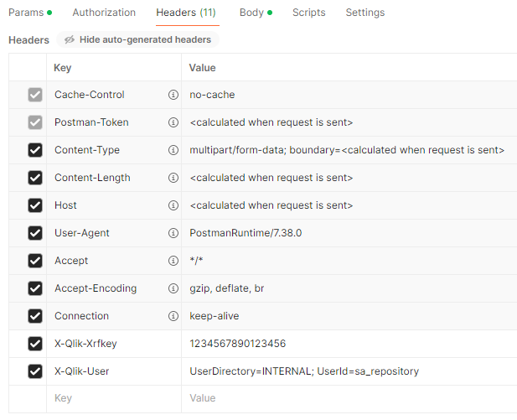
Task: Click info icon next to Host
Action: coord(173,205)
